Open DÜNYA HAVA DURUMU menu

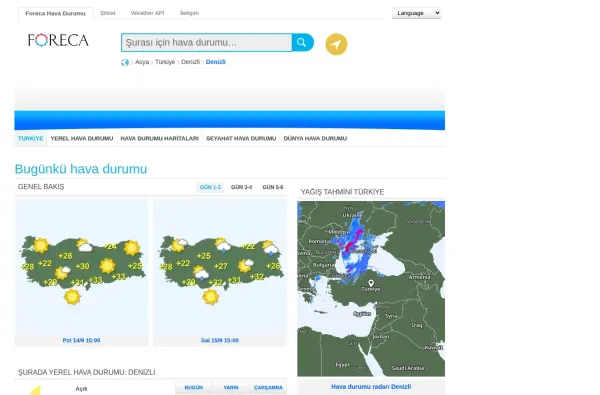click(315, 139)
